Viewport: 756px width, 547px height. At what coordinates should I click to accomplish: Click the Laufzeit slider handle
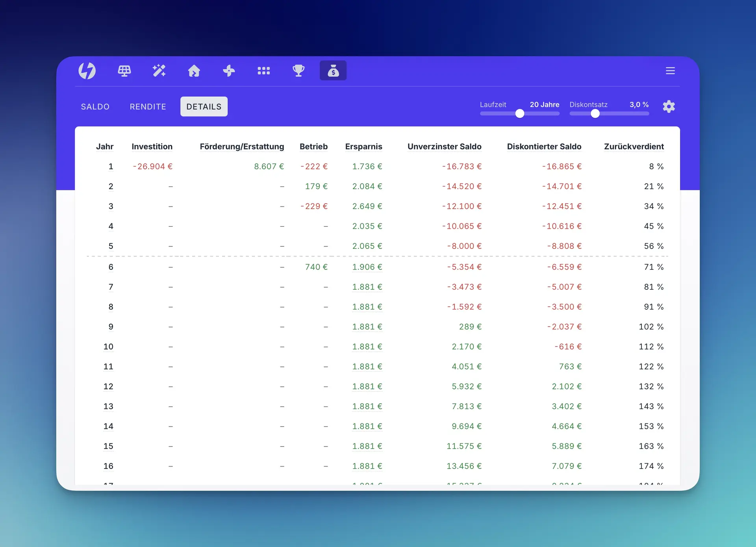click(520, 114)
